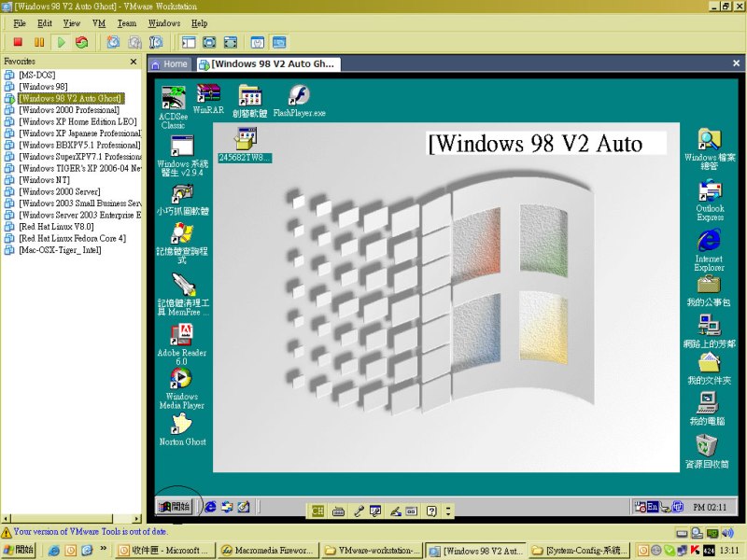Click the host volume speaker status icon
This screenshot has width=747, height=560.
point(727,533)
